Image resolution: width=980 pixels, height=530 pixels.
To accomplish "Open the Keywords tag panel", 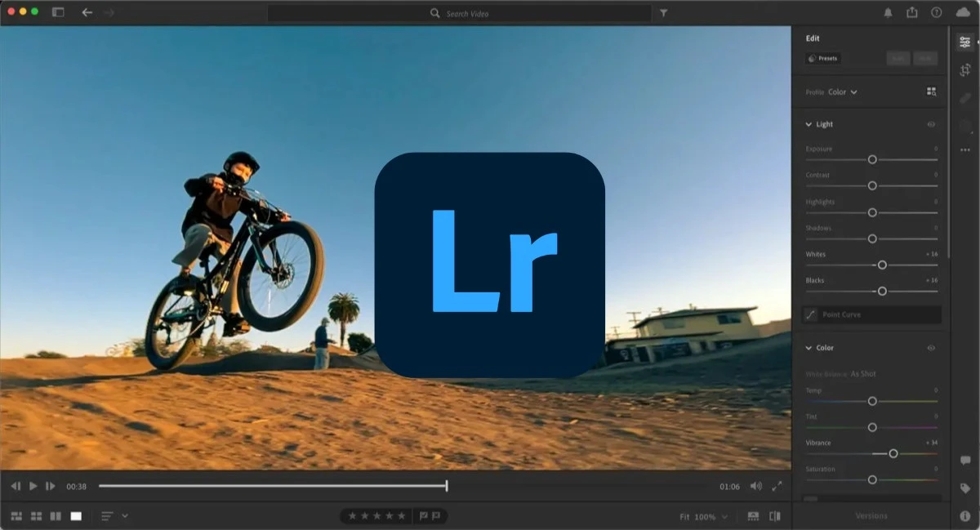I will (x=964, y=488).
